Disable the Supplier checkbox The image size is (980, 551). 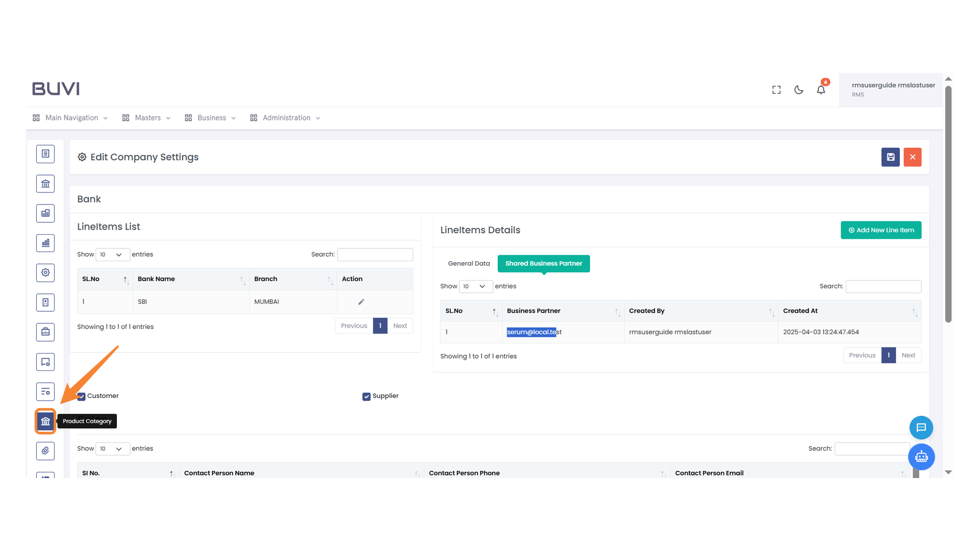tap(366, 396)
